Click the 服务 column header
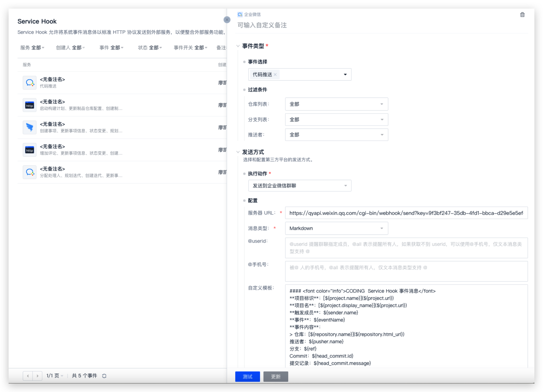Image resolution: width=543 pixels, height=392 pixels. click(27, 65)
